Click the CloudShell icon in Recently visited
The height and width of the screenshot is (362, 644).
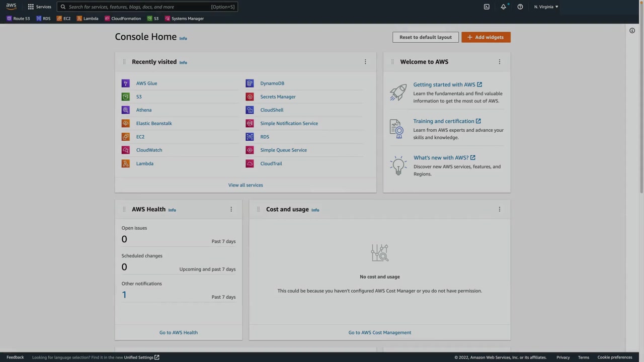[x=250, y=110]
